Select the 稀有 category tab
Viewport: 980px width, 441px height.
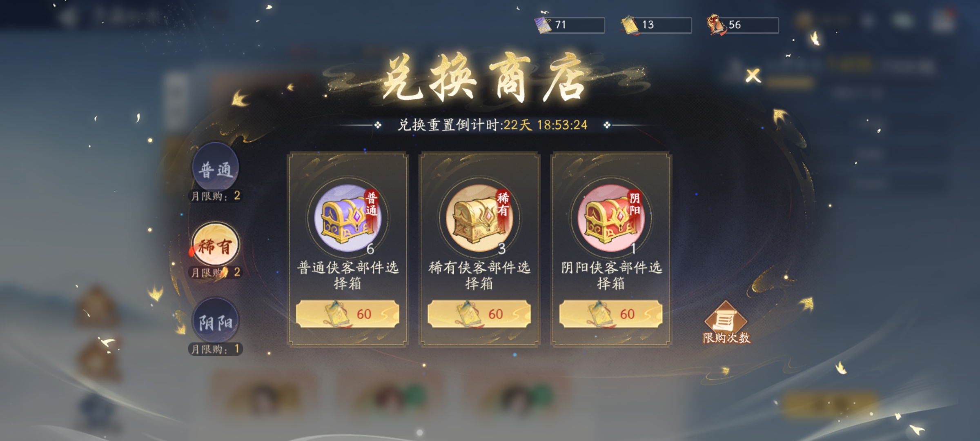point(215,245)
